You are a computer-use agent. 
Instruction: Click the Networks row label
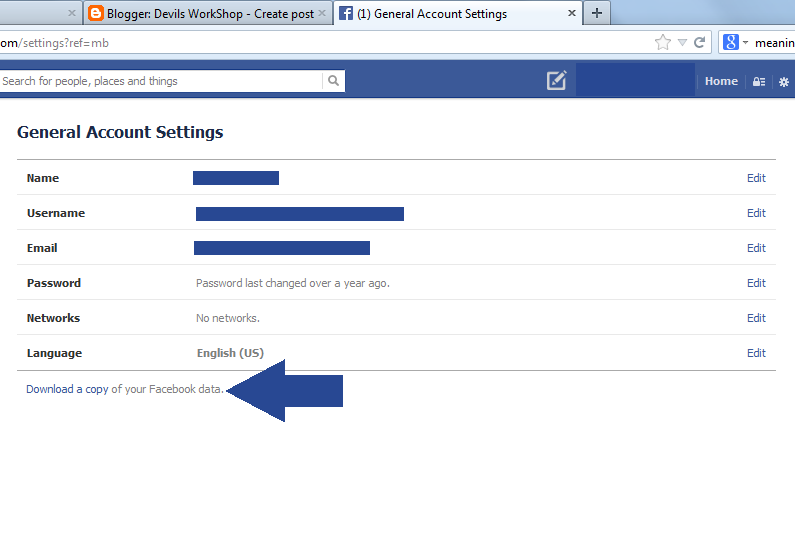(53, 318)
